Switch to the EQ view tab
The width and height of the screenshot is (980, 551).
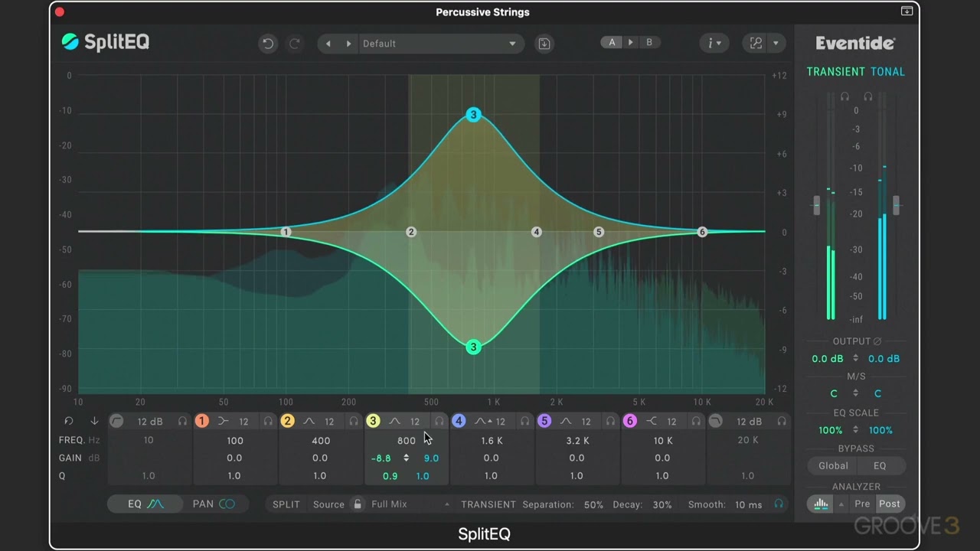click(x=145, y=504)
